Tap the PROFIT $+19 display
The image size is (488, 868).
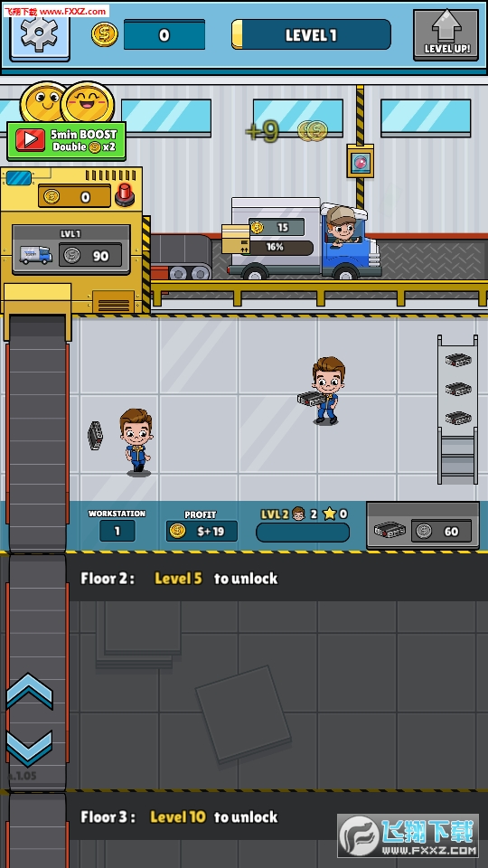point(202,532)
